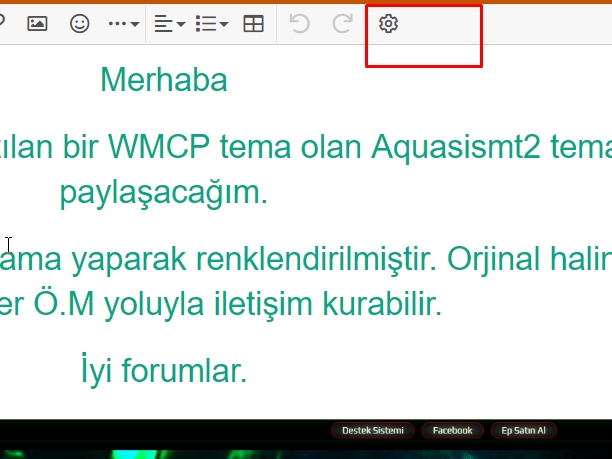The image size is (612, 459).
Task: Click the undo arrow icon
Action: tap(299, 24)
